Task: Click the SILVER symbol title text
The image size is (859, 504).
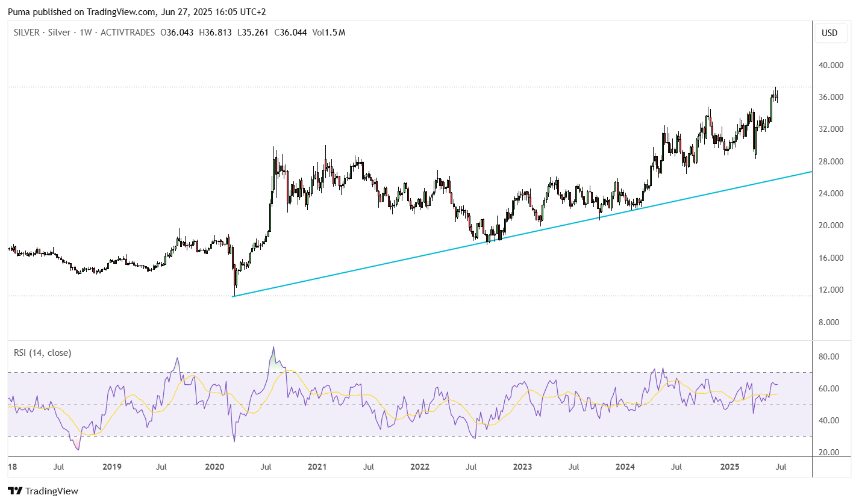Action: (27, 33)
